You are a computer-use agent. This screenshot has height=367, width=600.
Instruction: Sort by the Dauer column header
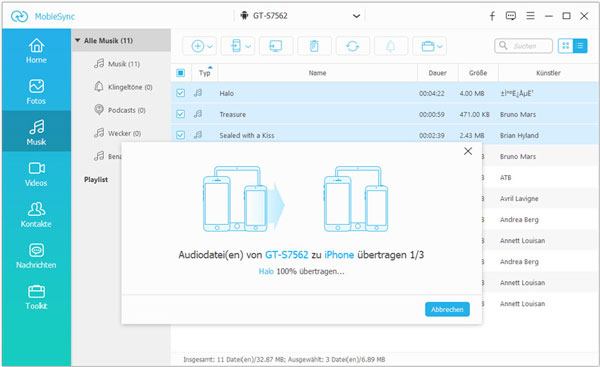[x=437, y=73]
